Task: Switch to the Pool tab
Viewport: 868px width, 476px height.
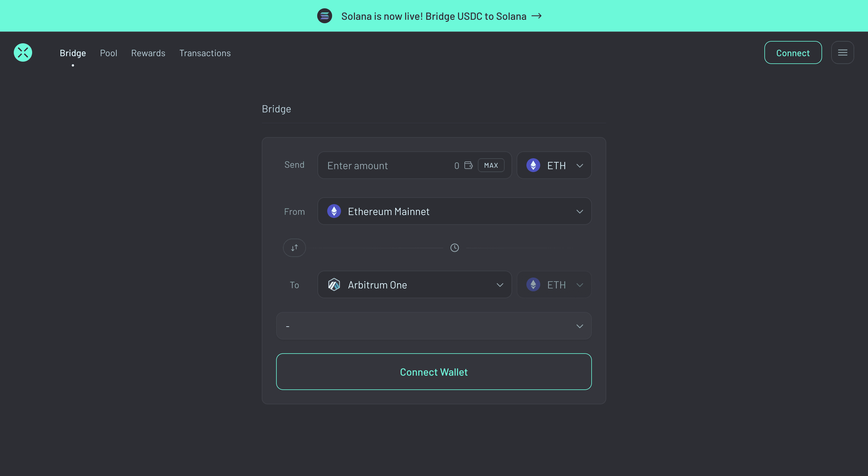Action: click(108, 53)
